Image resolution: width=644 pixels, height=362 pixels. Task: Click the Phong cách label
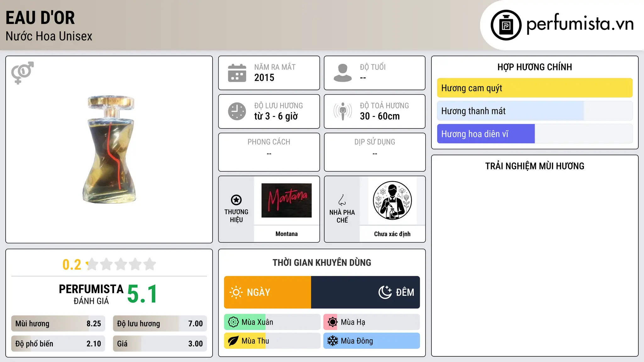click(x=269, y=142)
